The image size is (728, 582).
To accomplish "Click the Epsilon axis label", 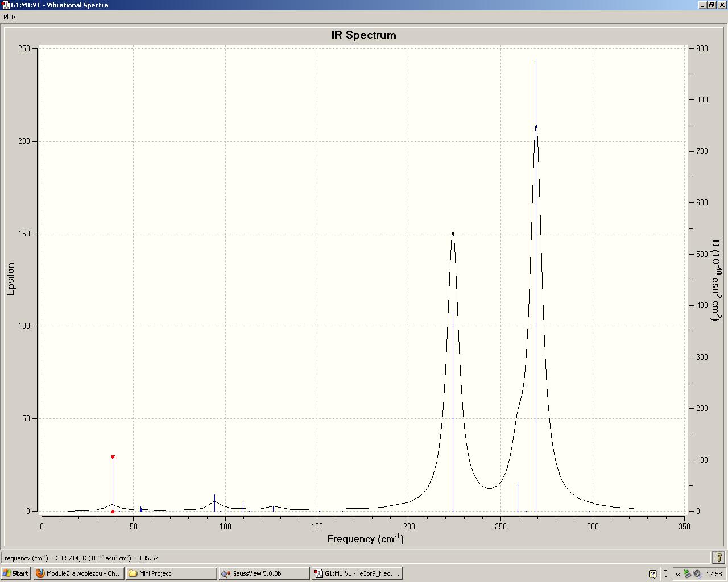I will pyautogui.click(x=11, y=279).
